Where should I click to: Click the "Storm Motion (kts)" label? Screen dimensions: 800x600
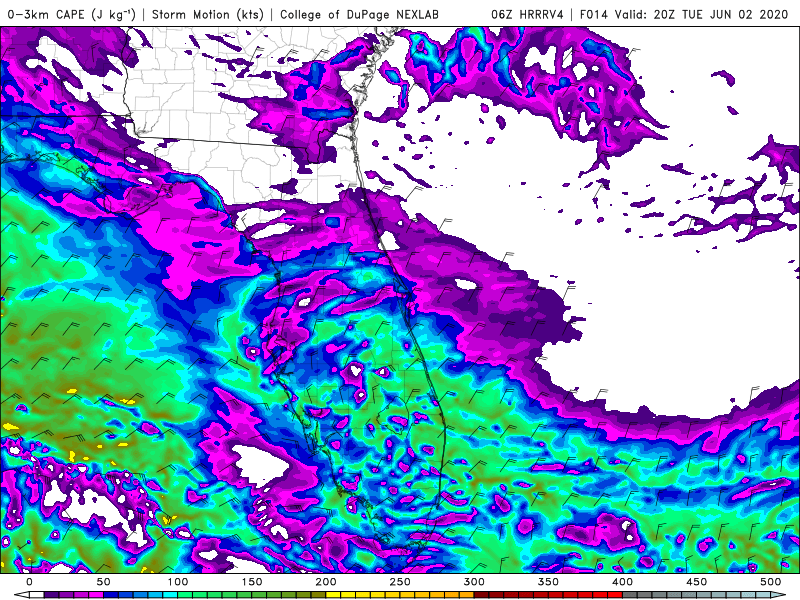(208, 14)
